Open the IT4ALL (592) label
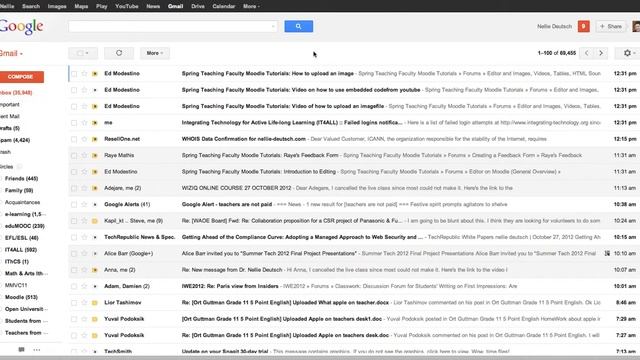 click(x=21, y=249)
